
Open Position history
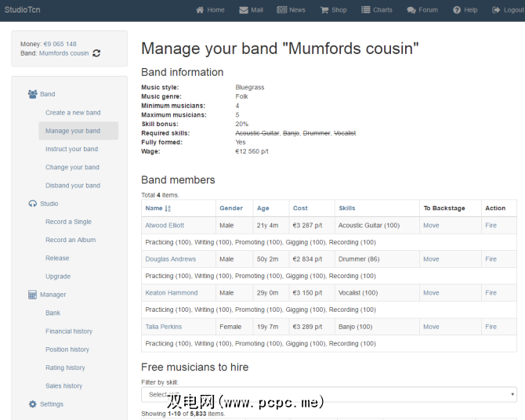coord(67,349)
